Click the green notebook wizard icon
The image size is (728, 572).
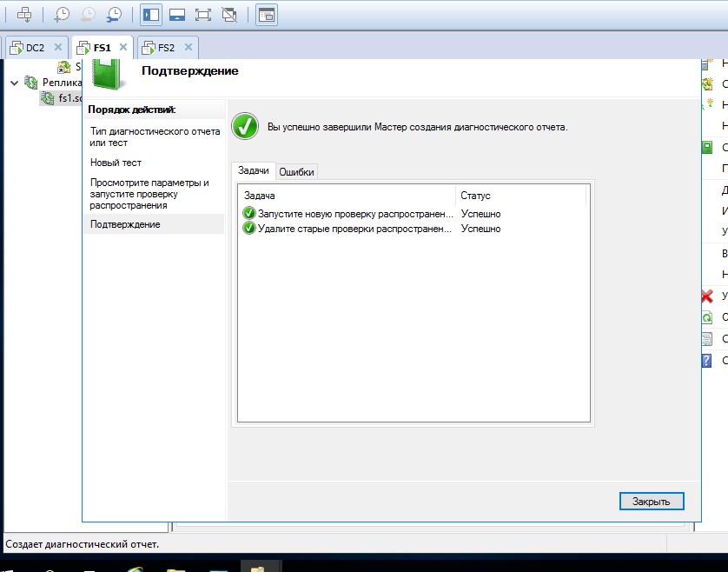tap(109, 73)
